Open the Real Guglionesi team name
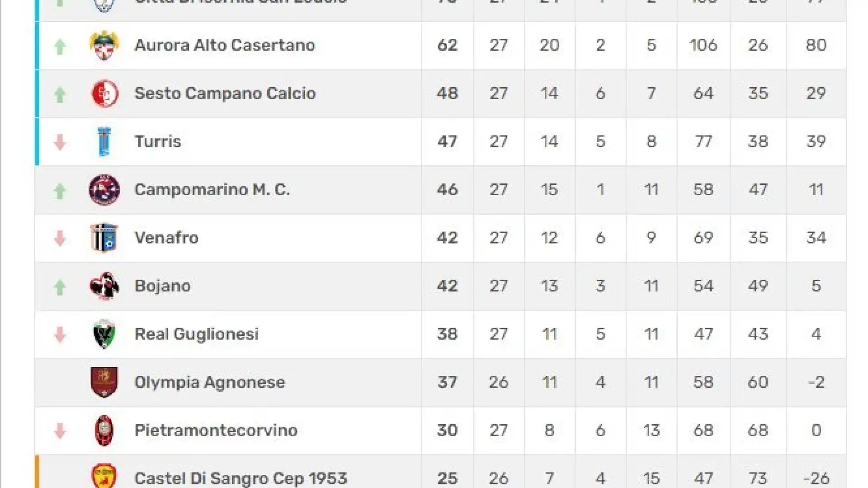Image resolution: width=868 pixels, height=488 pixels. pyautogui.click(x=197, y=334)
